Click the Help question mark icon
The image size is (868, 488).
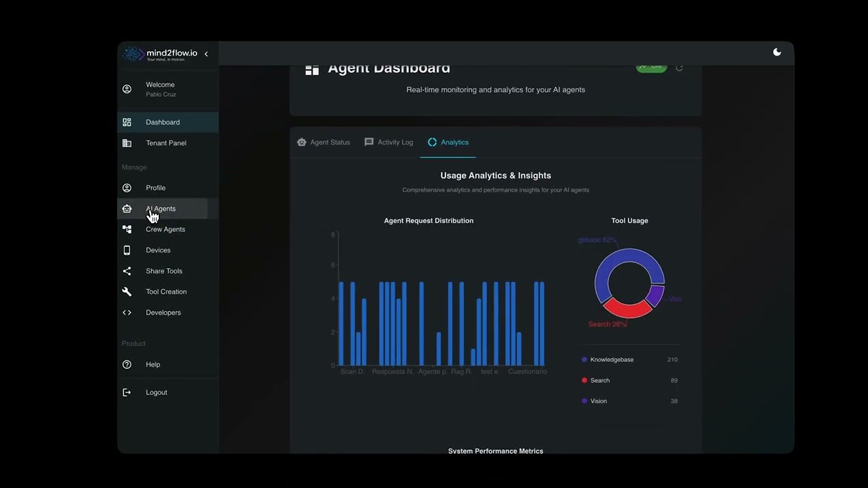(127, 365)
